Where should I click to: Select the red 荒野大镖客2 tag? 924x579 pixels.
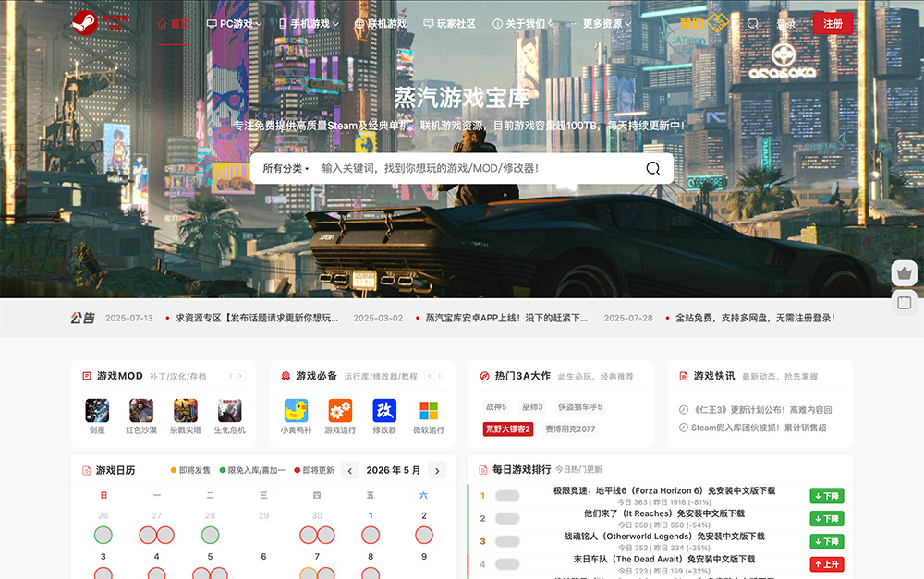click(508, 428)
